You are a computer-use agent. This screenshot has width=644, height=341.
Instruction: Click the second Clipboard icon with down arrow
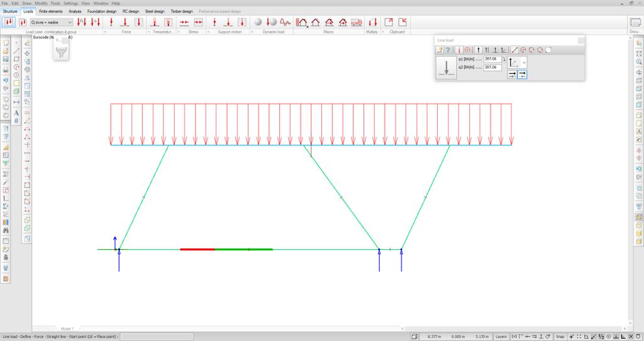pos(402,22)
